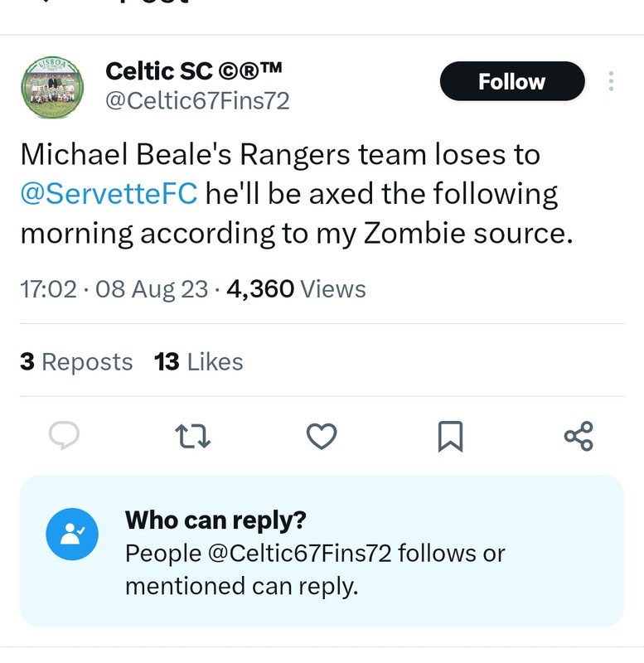This screenshot has height=663, width=644.
Task: Click the reply speech bubble icon
Action: click(63, 435)
